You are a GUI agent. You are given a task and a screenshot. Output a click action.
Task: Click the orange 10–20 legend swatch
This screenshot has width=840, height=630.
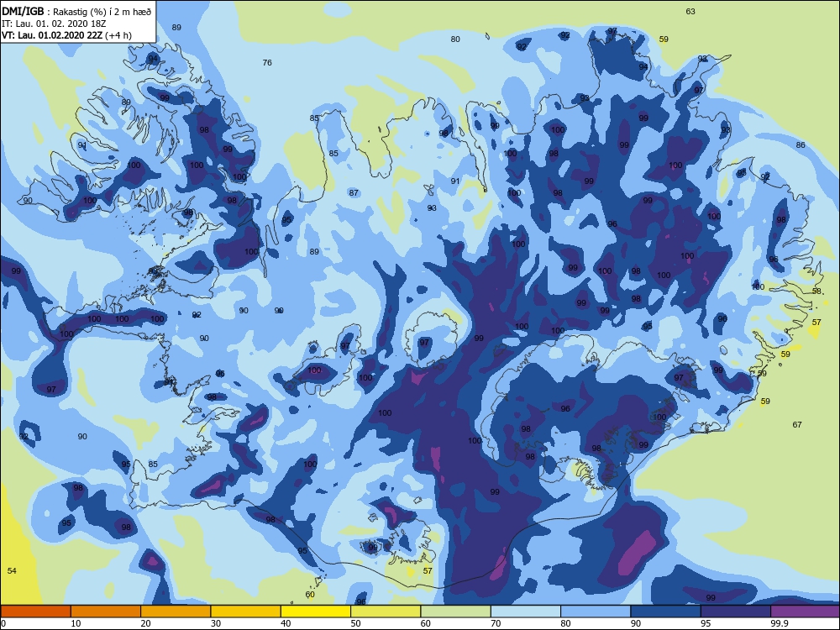point(106,612)
